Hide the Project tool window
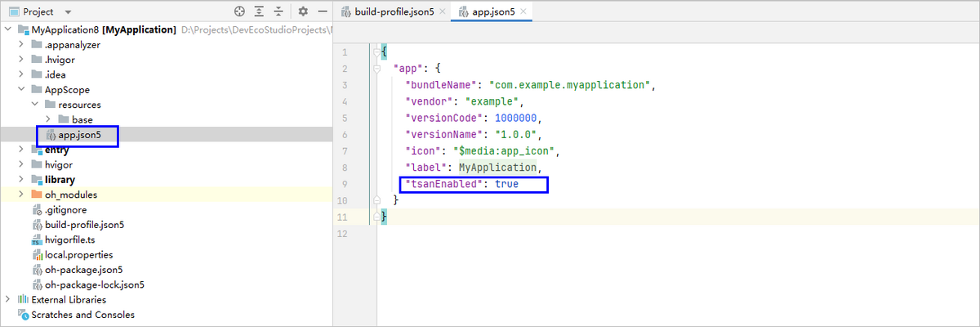980x327 pixels. [x=322, y=11]
